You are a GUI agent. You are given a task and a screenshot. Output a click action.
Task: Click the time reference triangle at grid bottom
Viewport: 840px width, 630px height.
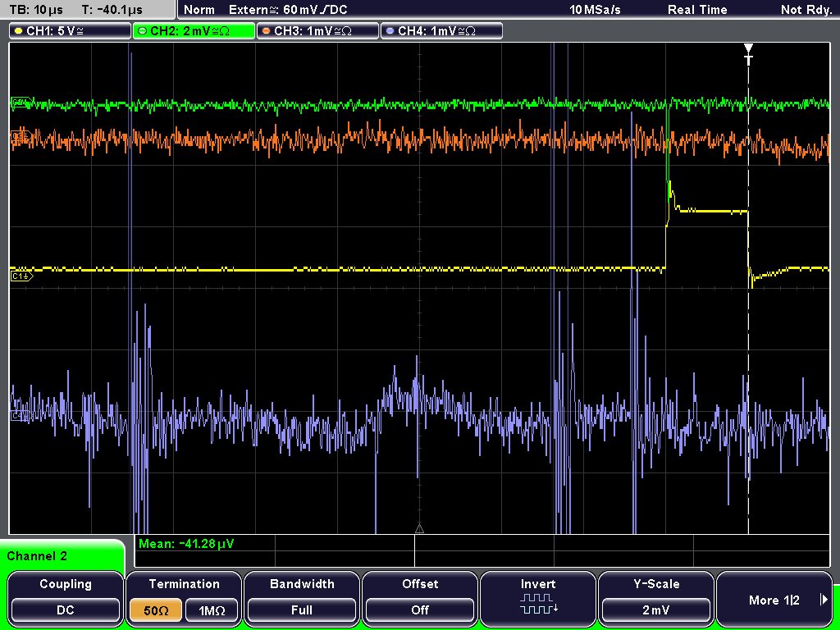point(419,529)
